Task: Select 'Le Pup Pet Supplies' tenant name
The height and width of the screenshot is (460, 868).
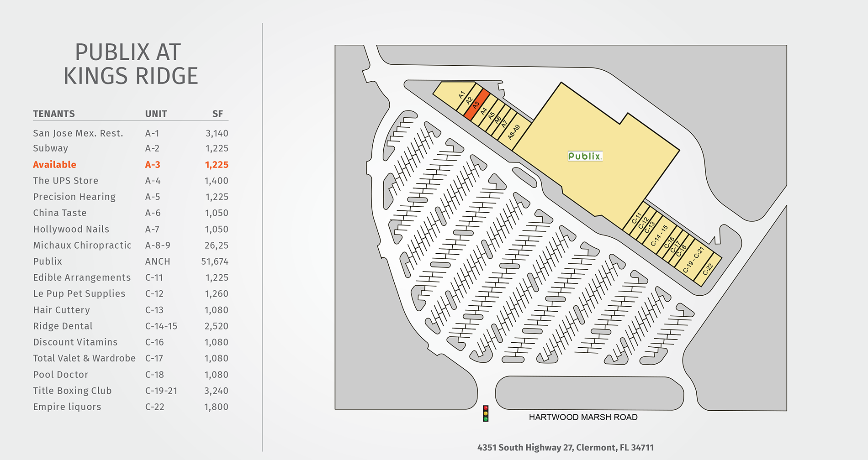Action: pyautogui.click(x=79, y=293)
